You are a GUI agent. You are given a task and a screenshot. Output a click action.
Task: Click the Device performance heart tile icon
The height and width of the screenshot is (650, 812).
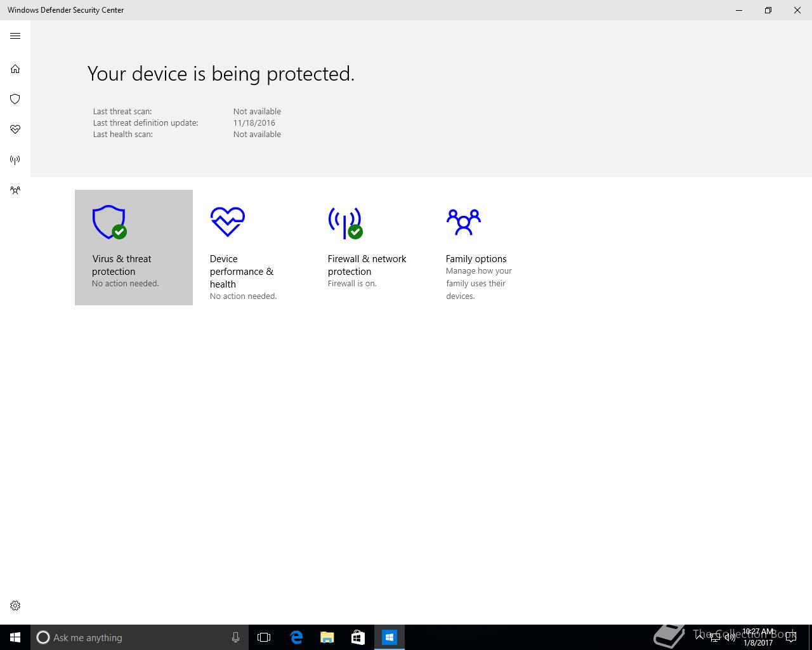coord(227,222)
